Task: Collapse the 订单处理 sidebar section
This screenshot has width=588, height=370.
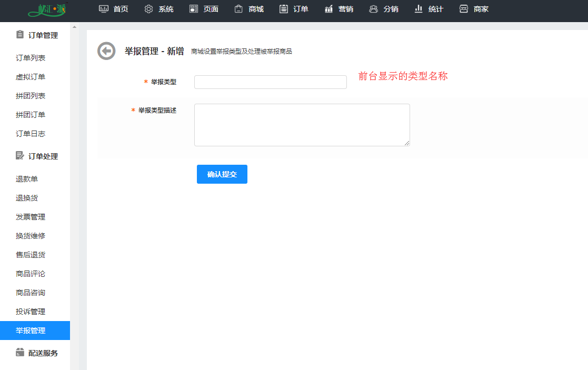Action: (36, 156)
